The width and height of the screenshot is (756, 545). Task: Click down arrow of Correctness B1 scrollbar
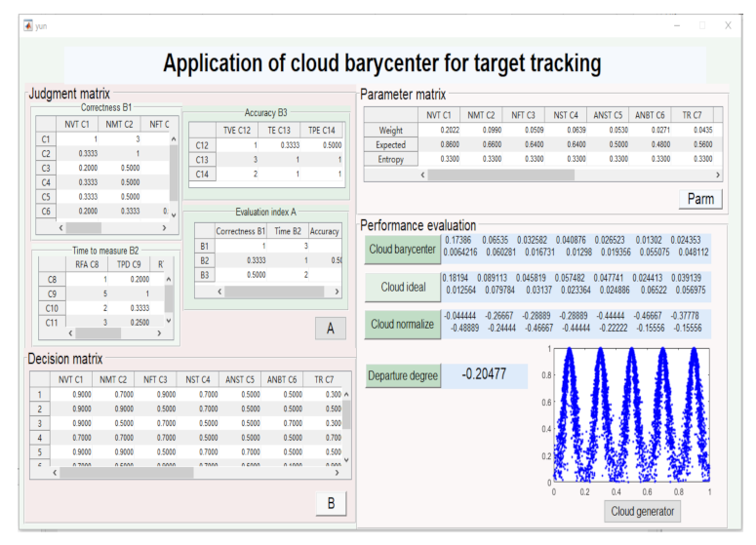click(x=174, y=214)
